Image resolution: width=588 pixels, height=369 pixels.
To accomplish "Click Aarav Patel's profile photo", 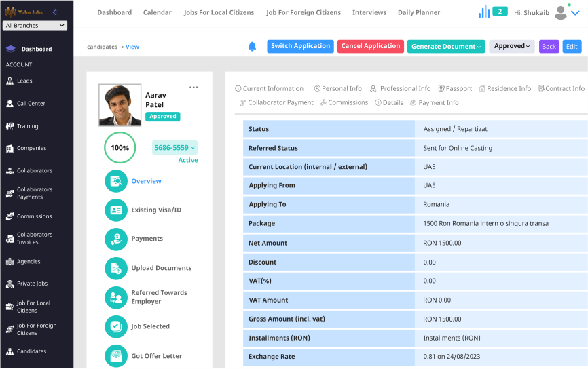I will [x=120, y=105].
